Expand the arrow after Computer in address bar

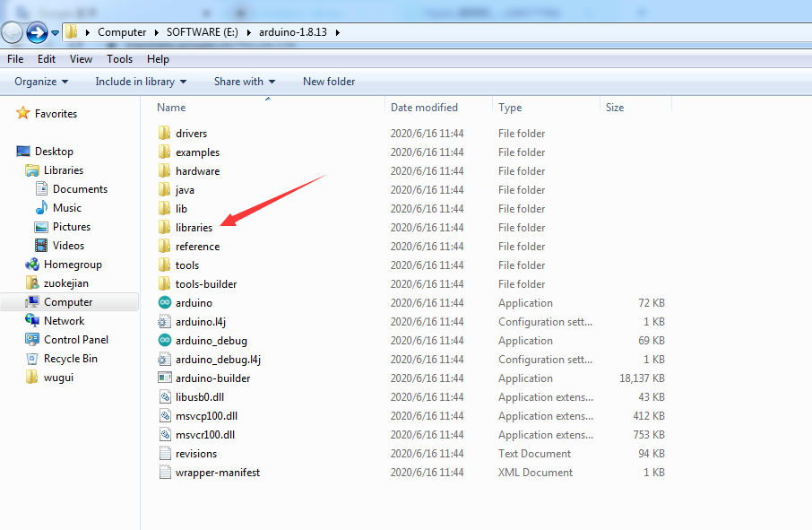156,32
